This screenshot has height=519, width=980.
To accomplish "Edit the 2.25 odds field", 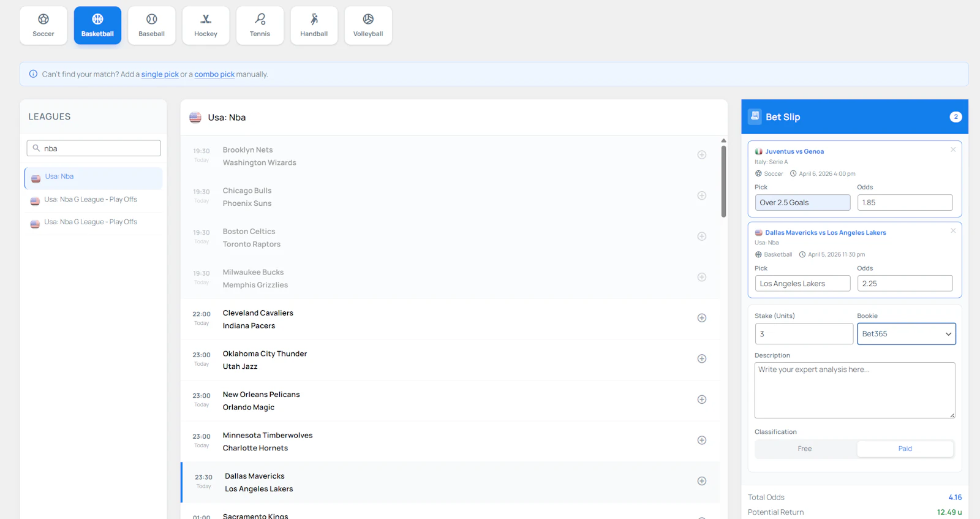I will [905, 284].
